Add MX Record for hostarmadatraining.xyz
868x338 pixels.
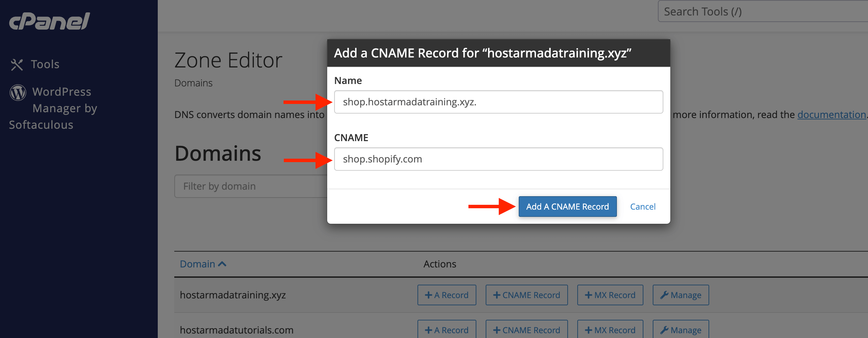(610, 295)
